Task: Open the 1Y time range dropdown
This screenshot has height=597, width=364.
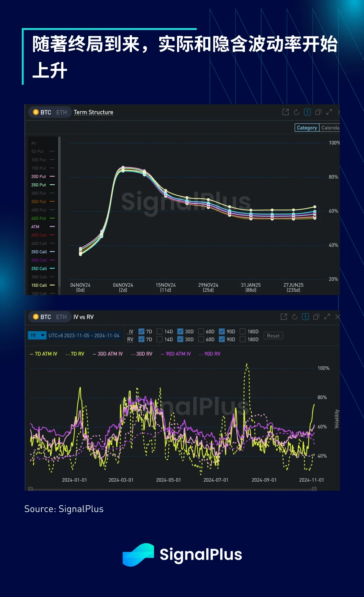Action: (37, 336)
